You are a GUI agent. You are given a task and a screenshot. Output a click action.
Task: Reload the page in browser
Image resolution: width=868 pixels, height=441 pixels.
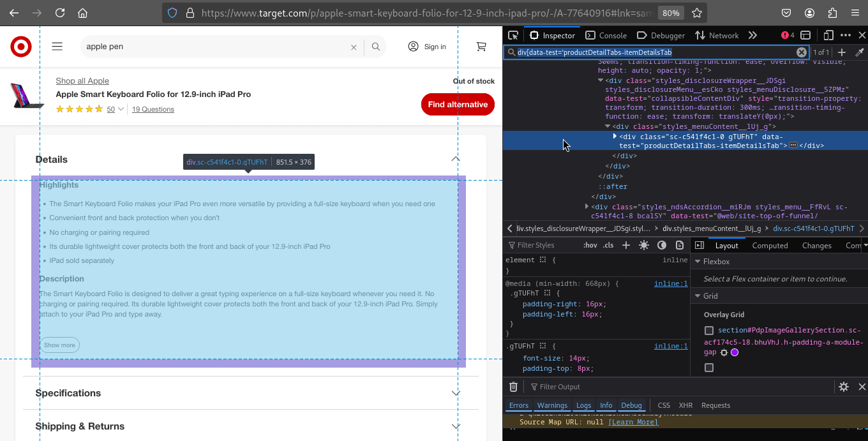(x=60, y=13)
